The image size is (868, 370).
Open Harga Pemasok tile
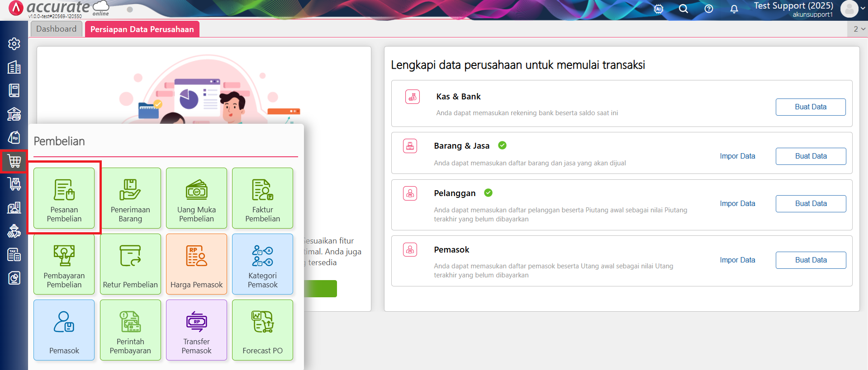click(x=196, y=264)
